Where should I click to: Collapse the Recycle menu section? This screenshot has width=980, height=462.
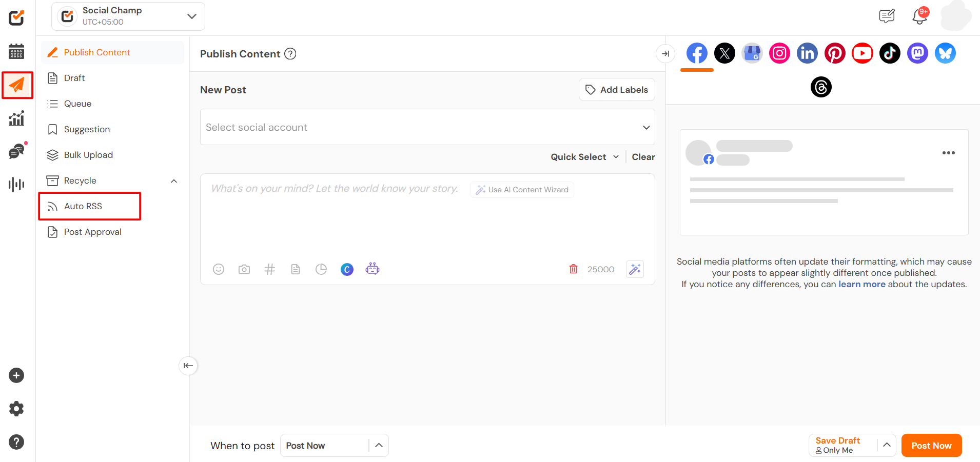pyautogui.click(x=174, y=181)
